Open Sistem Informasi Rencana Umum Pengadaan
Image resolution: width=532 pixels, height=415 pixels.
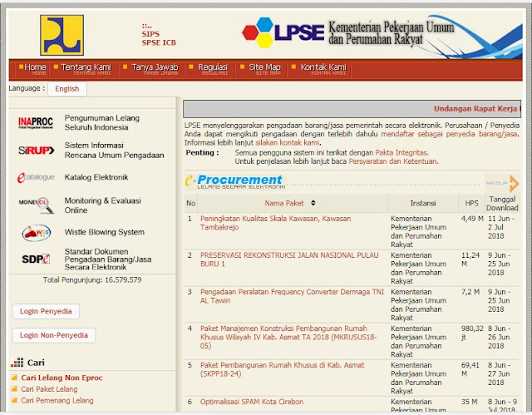point(114,150)
